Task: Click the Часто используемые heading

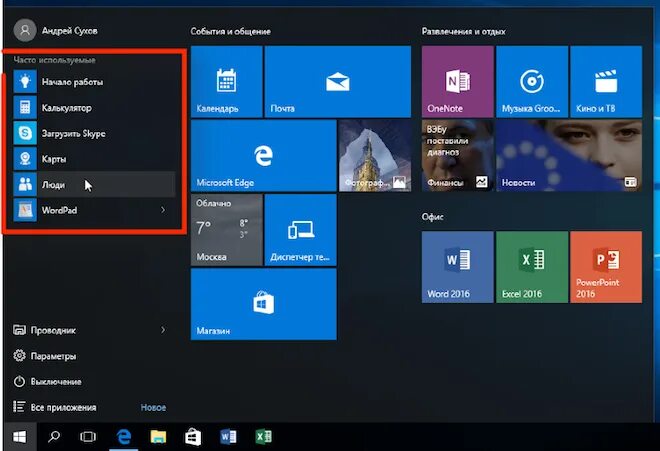Action: tap(54, 60)
